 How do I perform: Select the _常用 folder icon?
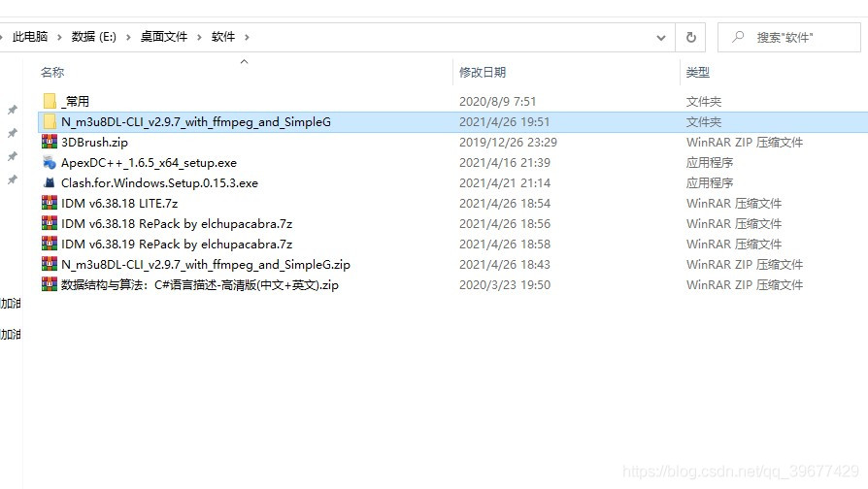tap(50, 101)
